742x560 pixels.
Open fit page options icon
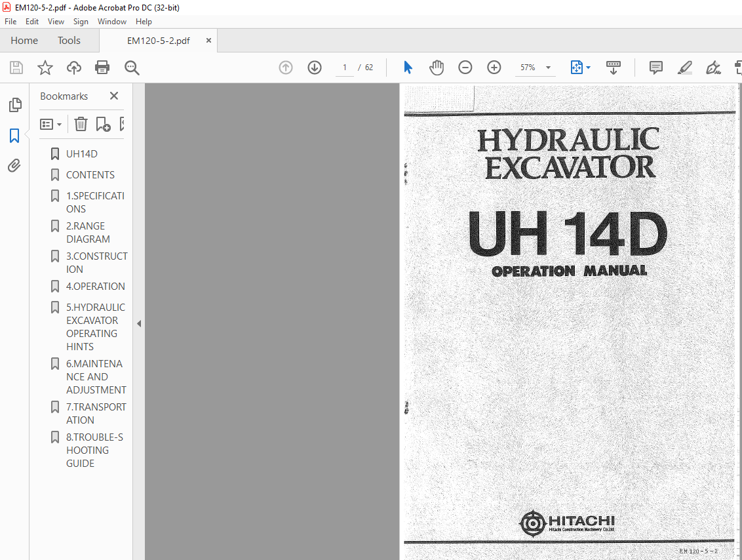click(x=576, y=68)
